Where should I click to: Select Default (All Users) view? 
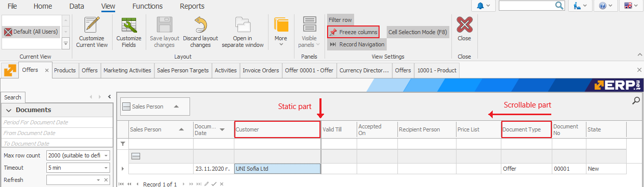tap(31, 32)
